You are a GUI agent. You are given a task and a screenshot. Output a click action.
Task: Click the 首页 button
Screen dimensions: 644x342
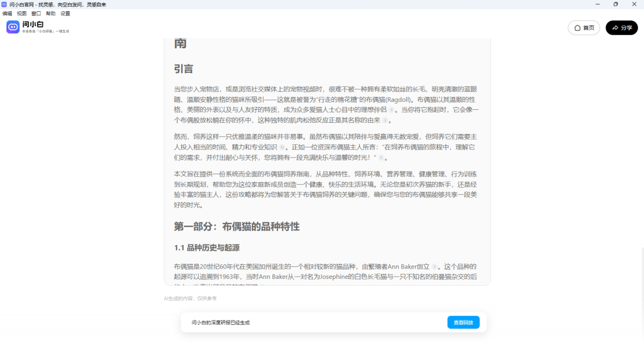[x=584, y=28]
